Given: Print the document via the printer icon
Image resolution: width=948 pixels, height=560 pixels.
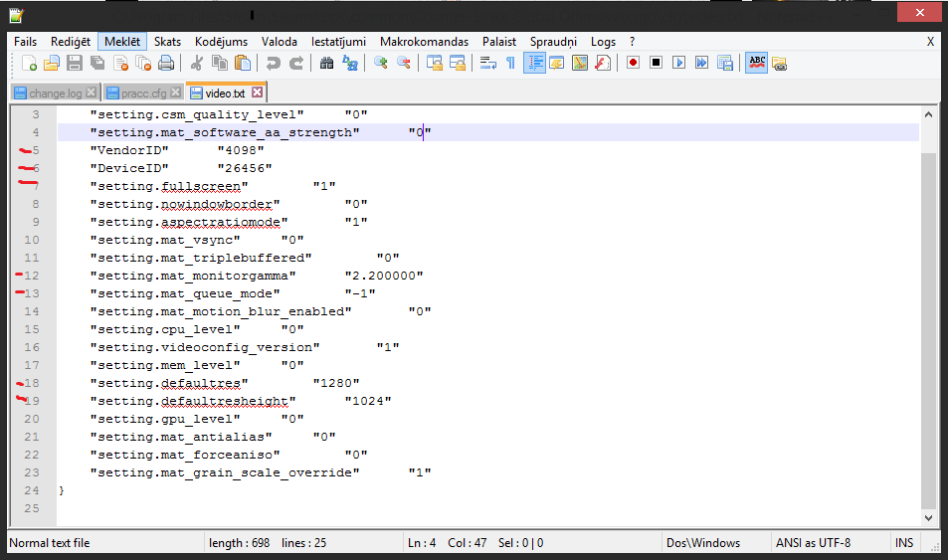Looking at the screenshot, I should click(166, 63).
